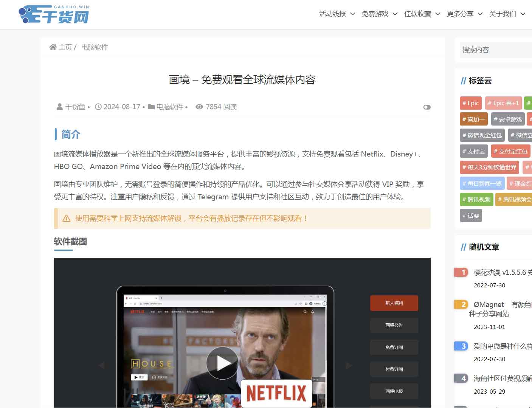Image resolution: width=532 pixels, height=408 pixels.
Task: Click the folder icon beside 电脑软件 category
Action: tap(151, 107)
